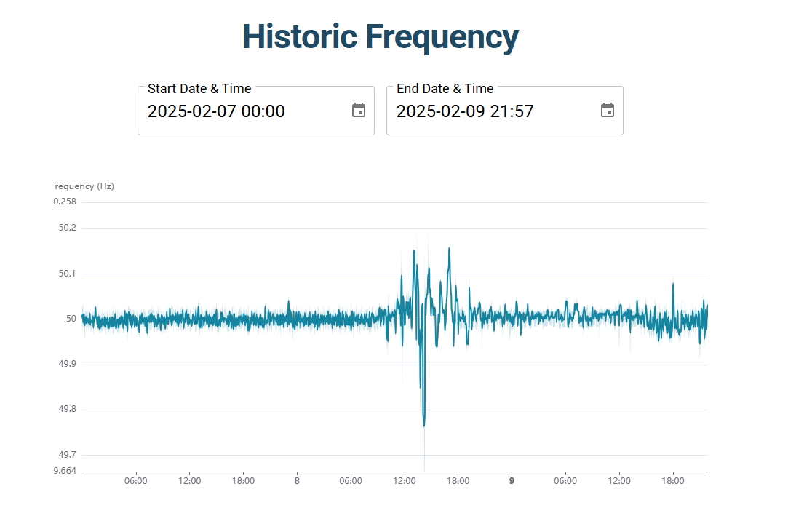Click the Historic Frequency page heading
Screen dimensions: 812x529
(x=380, y=36)
